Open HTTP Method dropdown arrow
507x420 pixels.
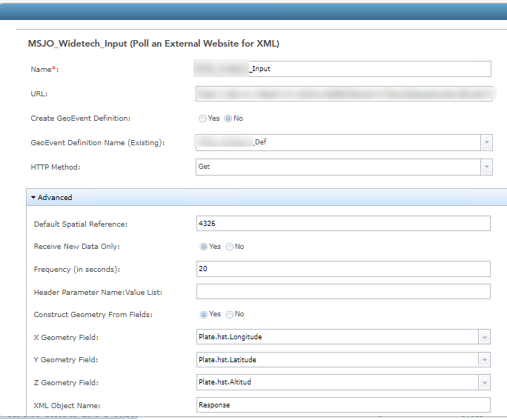(x=487, y=167)
